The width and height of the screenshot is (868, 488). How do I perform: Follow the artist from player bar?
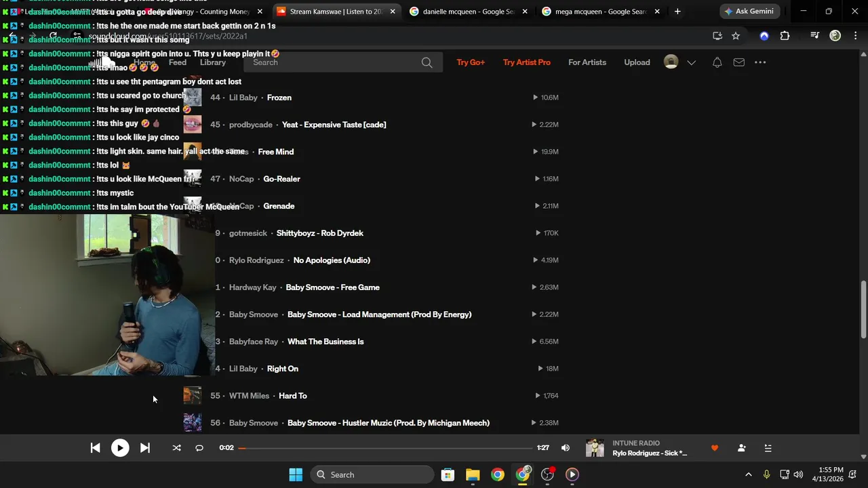pos(741,448)
